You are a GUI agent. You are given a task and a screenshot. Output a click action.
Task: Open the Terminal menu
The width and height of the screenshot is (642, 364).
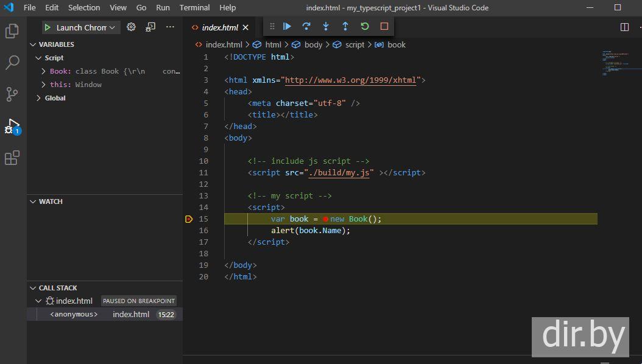click(194, 8)
